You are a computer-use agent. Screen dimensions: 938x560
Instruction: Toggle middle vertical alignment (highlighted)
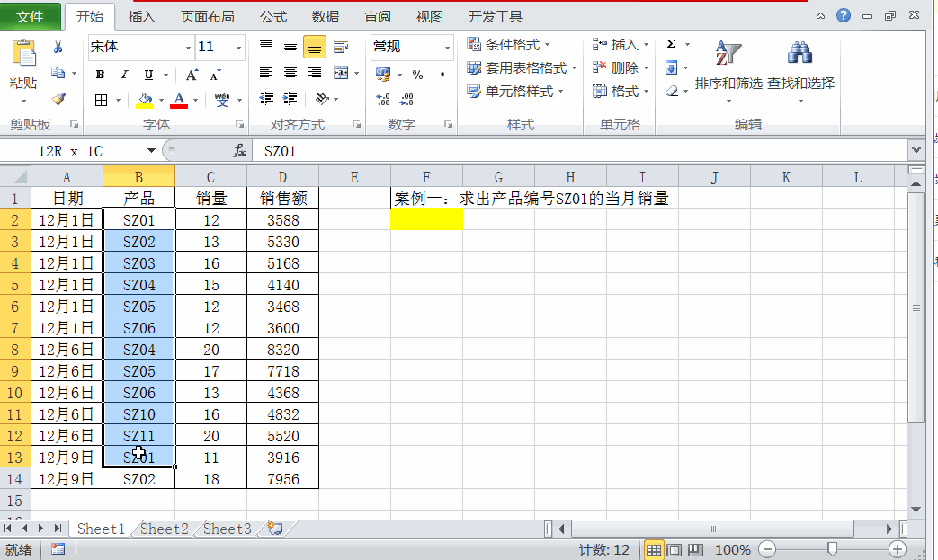[315, 48]
